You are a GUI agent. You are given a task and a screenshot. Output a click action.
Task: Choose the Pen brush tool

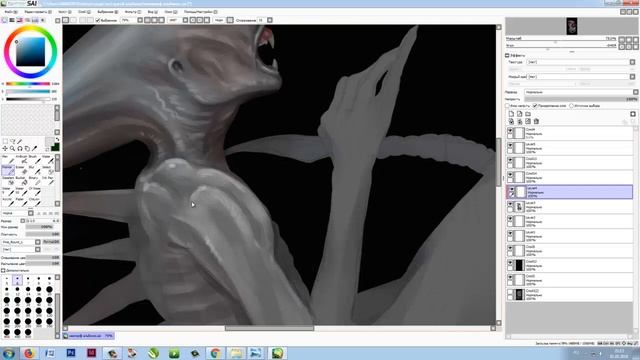8,159
